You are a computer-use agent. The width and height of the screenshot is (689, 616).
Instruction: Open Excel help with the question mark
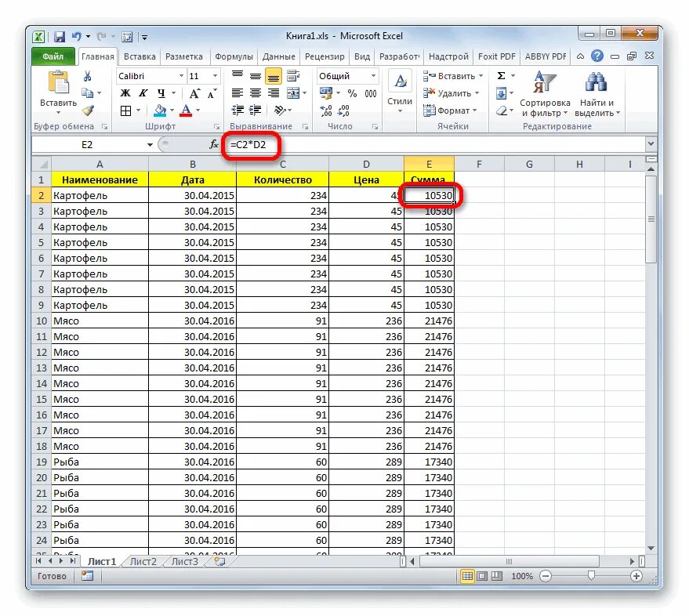(x=597, y=56)
